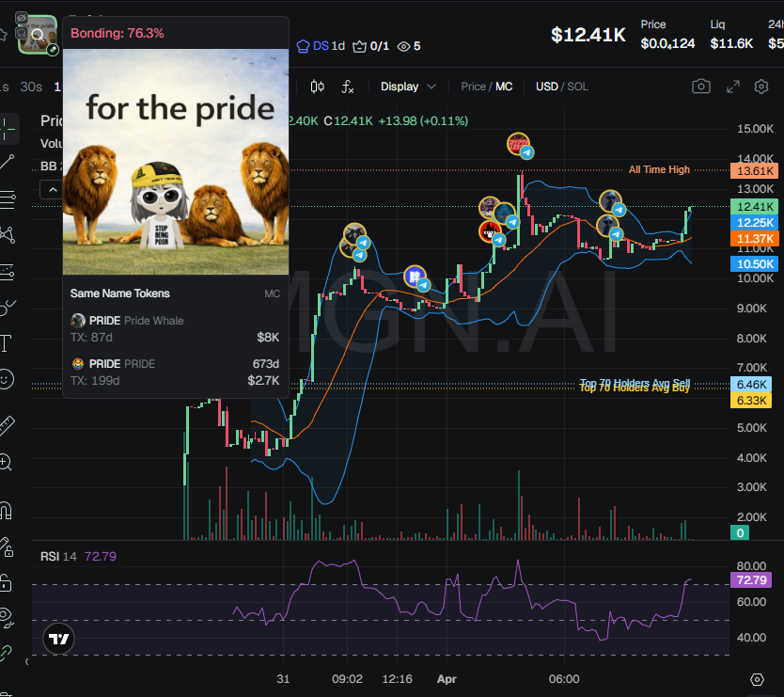784x697 pixels.
Task: Open chart settings gear
Action: 761,87
